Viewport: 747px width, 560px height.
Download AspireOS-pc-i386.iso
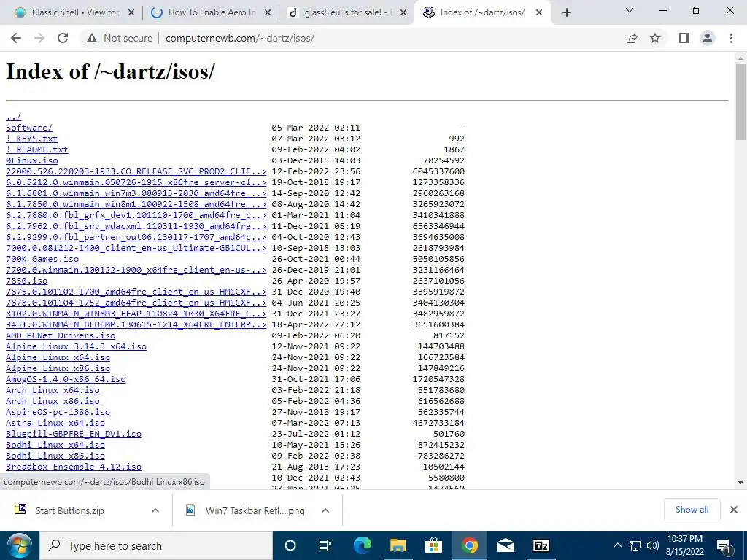[58, 413]
